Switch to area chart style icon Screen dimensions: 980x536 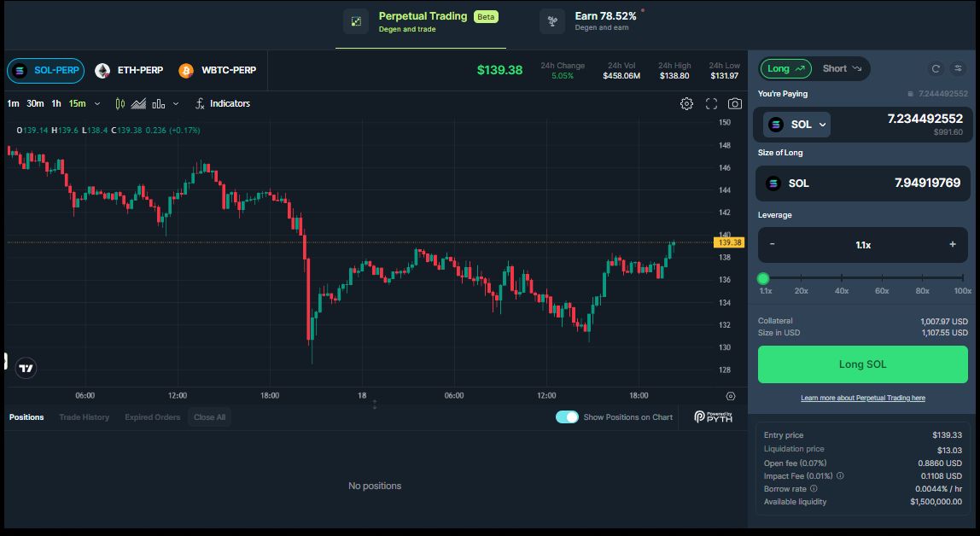(138, 103)
